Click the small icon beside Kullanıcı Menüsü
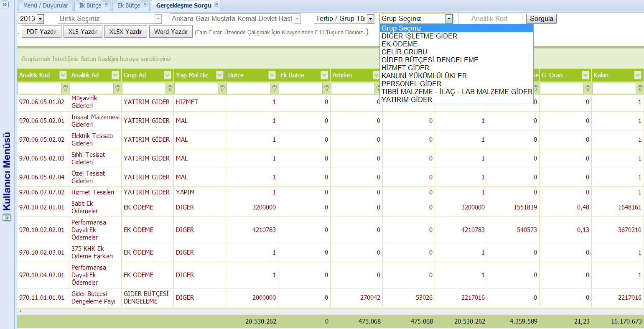This screenshot has width=644, height=329. coord(6,217)
